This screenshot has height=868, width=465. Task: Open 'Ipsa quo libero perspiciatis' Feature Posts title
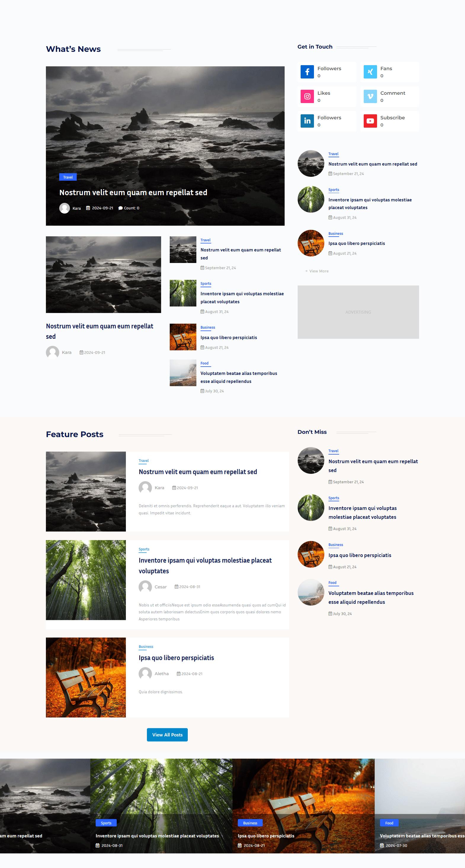tap(176, 658)
